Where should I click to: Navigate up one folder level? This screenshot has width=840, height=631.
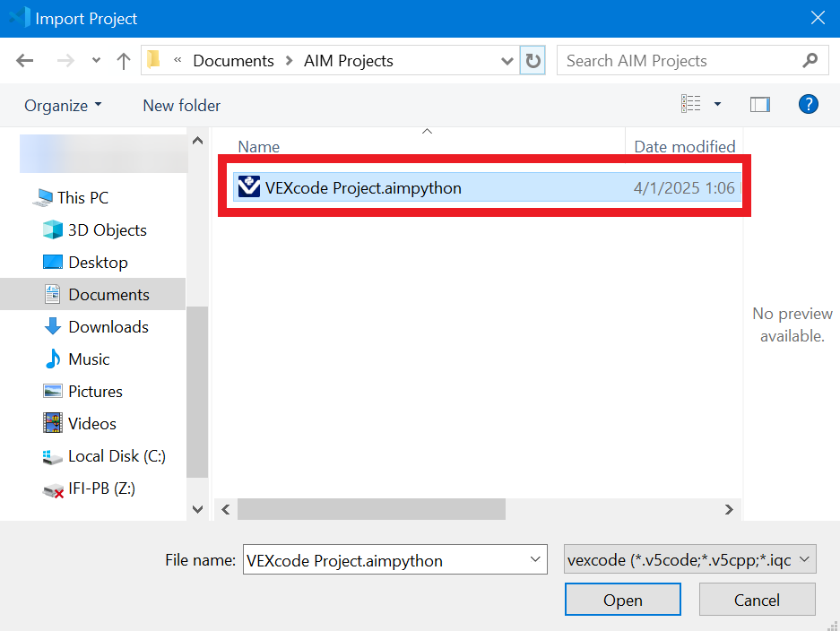(123, 60)
